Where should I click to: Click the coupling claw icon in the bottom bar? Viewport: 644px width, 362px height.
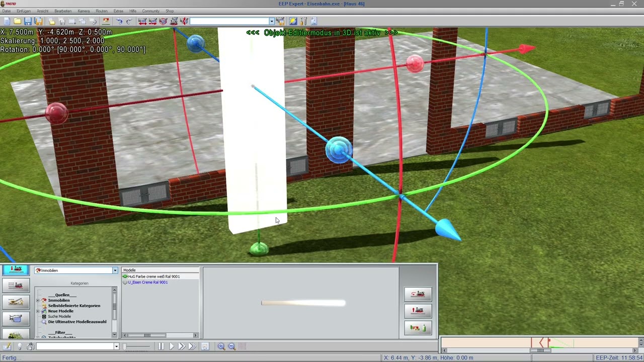click(31, 346)
